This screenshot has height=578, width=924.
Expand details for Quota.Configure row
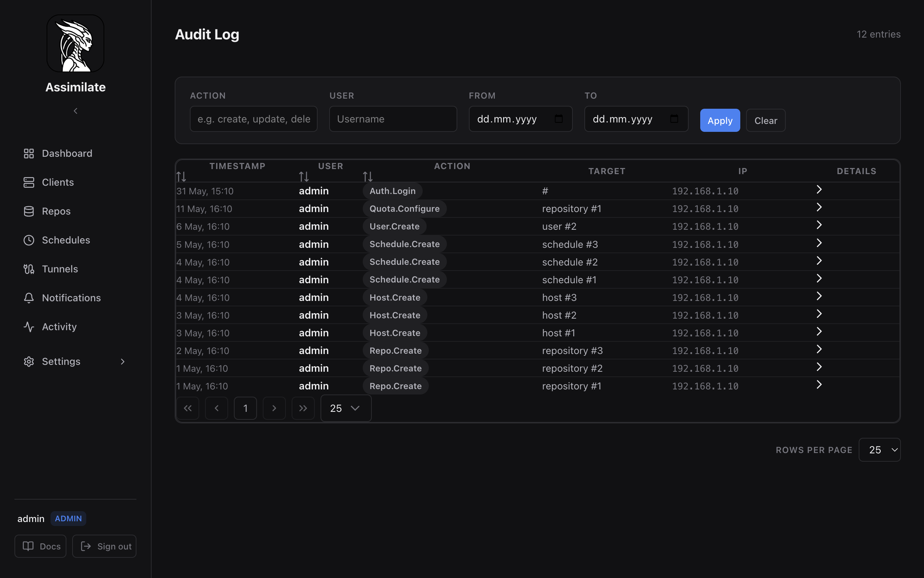pyautogui.click(x=819, y=207)
